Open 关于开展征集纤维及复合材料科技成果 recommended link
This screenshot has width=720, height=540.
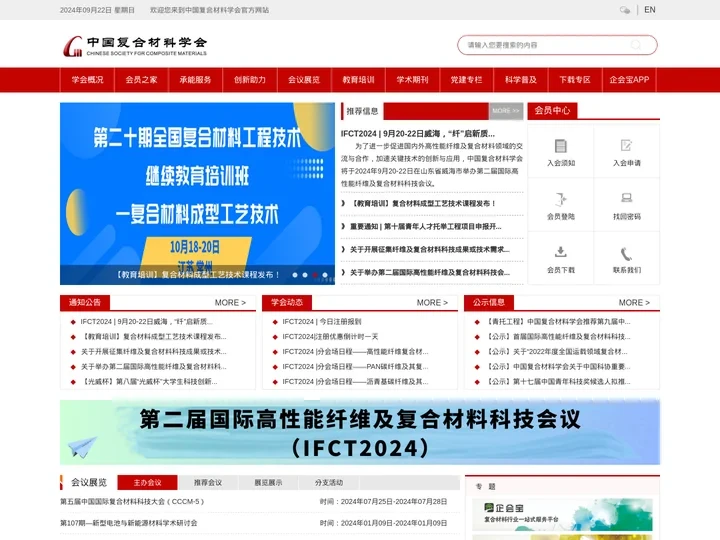pos(429,249)
